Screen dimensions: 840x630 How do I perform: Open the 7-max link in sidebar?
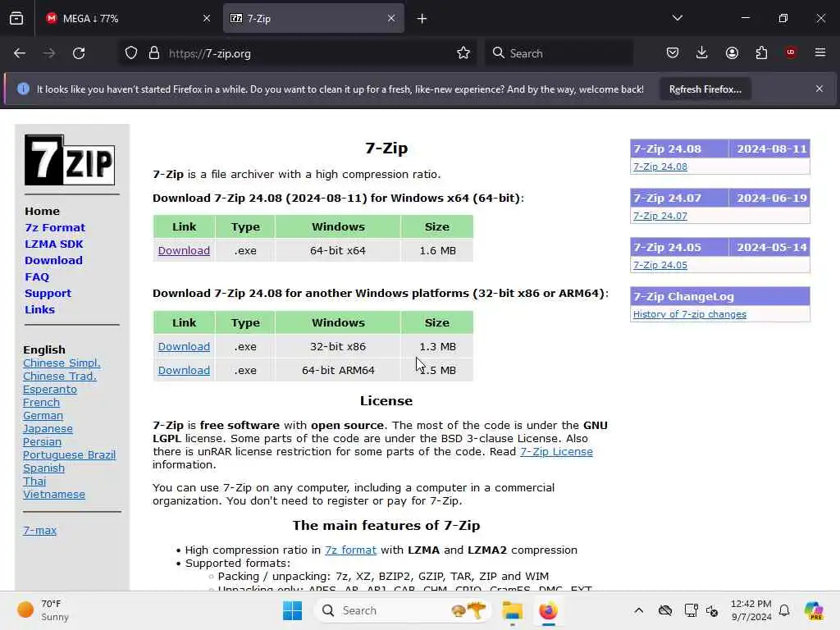39,531
